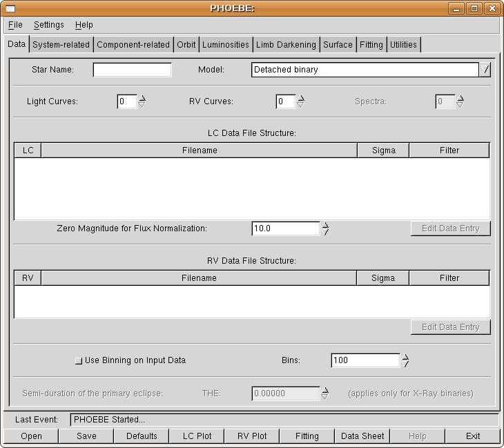Open the LC Plot window
The image size is (504, 448).
pyautogui.click(x=197, y=436)
